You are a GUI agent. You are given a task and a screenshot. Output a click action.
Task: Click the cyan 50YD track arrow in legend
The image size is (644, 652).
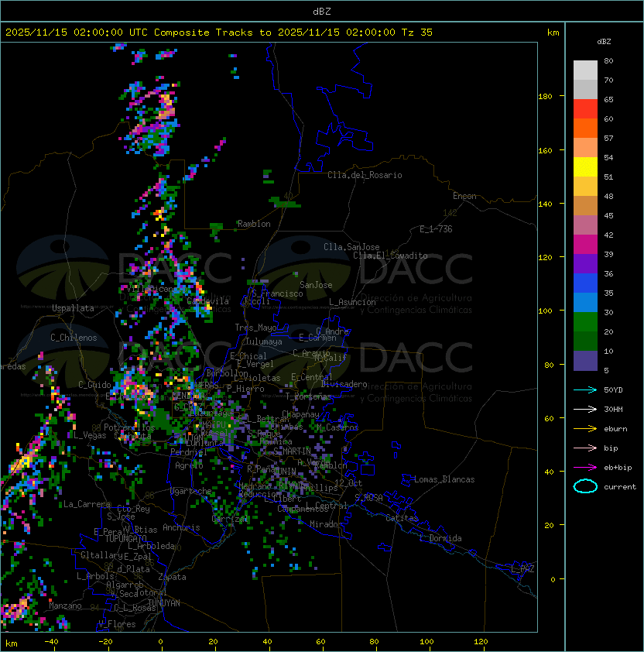click(585, 389)
